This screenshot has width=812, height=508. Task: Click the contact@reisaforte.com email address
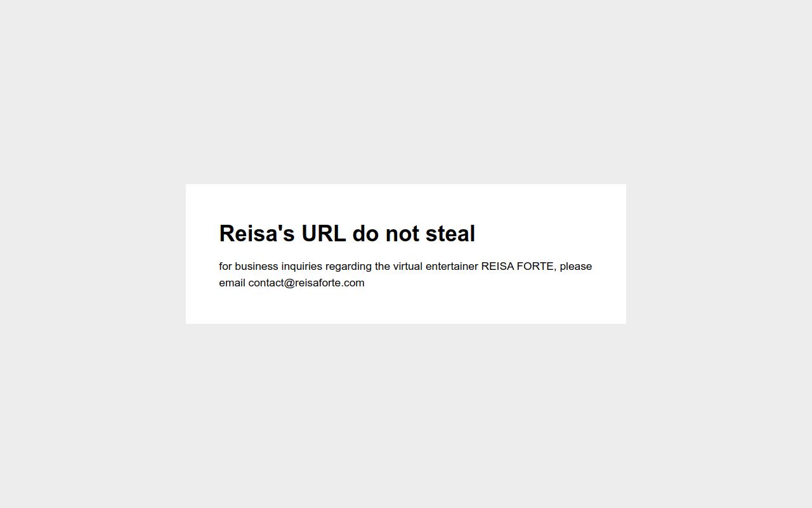click(x=306, y=283)
